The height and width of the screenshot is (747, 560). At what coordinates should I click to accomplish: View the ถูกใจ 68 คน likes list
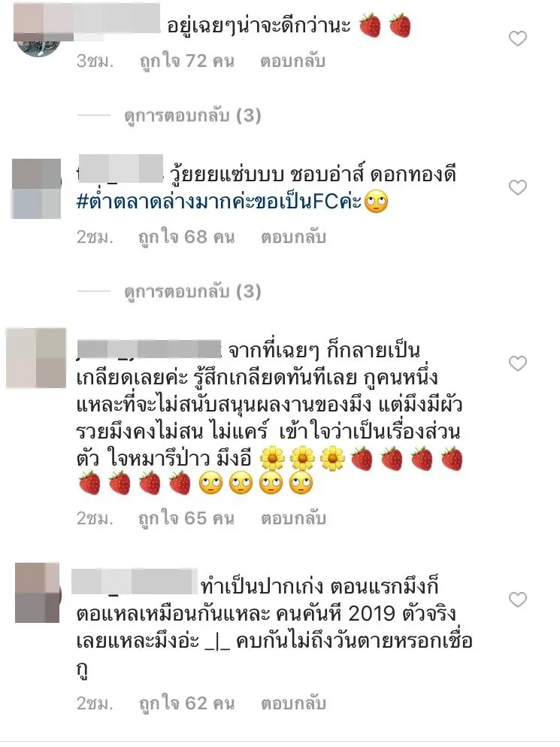coord(186,237)
